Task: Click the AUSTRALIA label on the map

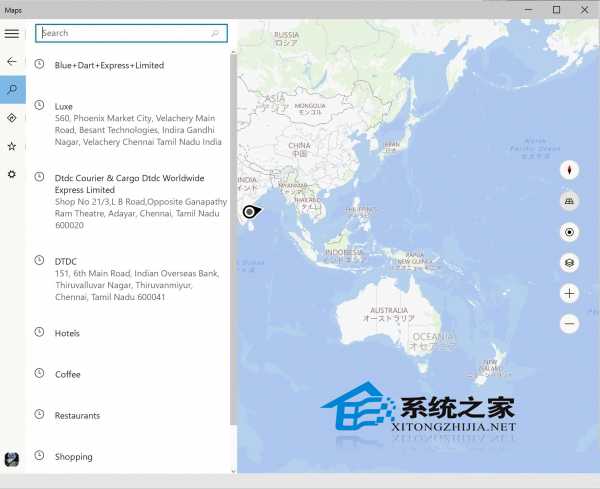Action: tap(389, 310)
